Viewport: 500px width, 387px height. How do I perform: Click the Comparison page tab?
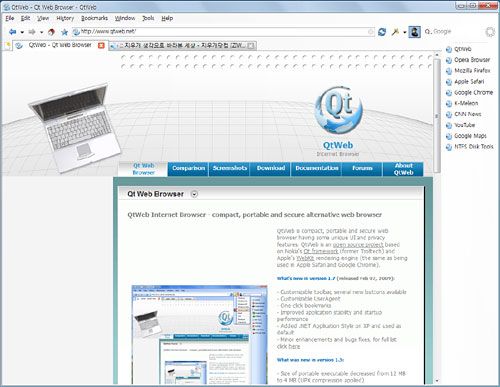click(x=188, y=168)
